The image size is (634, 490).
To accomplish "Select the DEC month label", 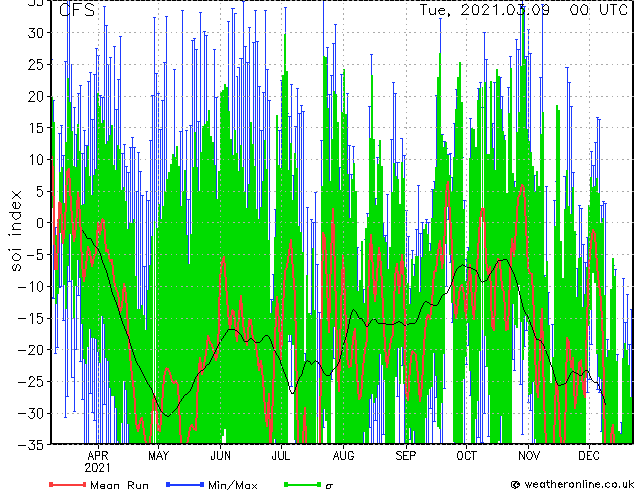I will coord(589,456).
